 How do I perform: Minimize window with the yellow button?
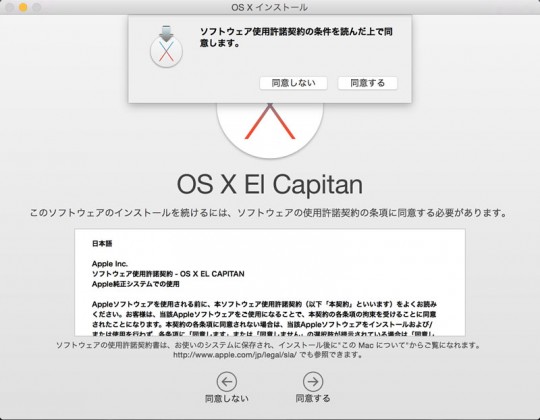[23, 7]
